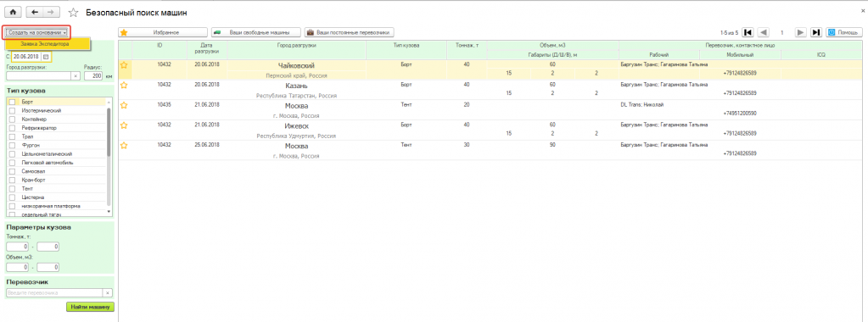Check the Тент body type in filter list

(12, 189)
